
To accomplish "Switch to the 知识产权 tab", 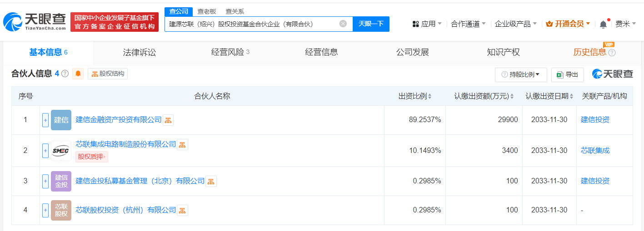I will (503, 52).
